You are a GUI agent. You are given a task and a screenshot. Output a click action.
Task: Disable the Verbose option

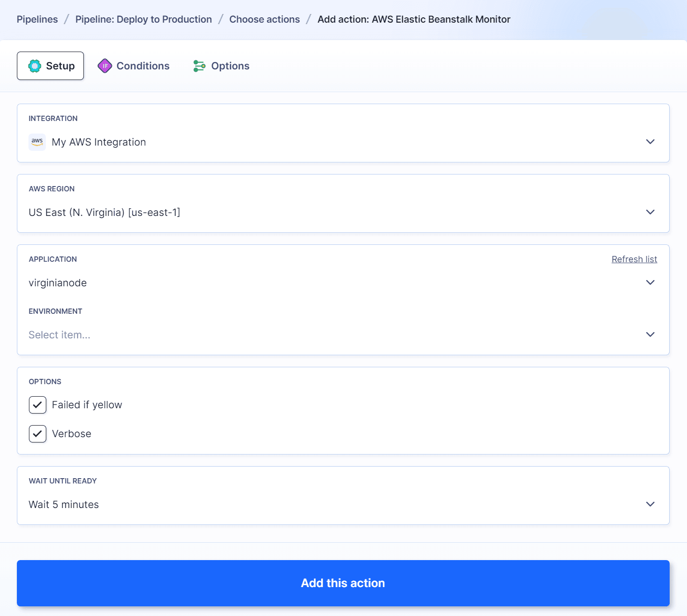coord(38,434)
